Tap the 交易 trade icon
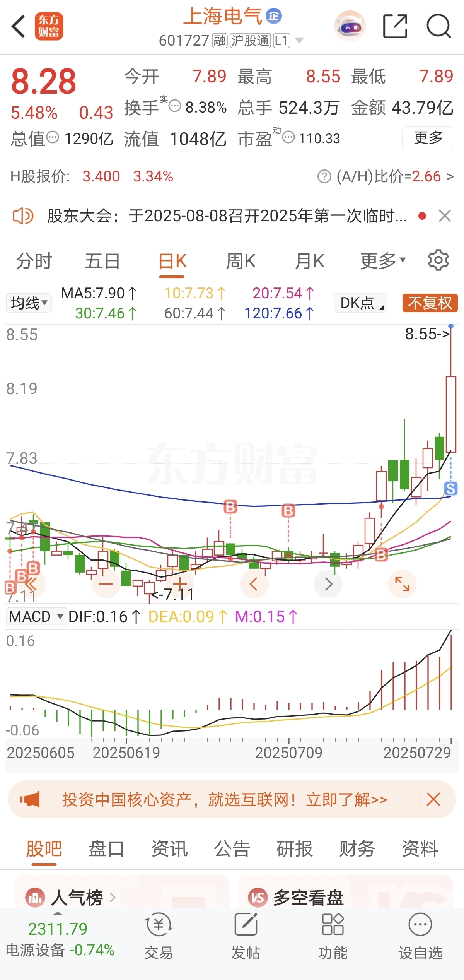Viewport: 464px width, 980px height. (159, 936)
